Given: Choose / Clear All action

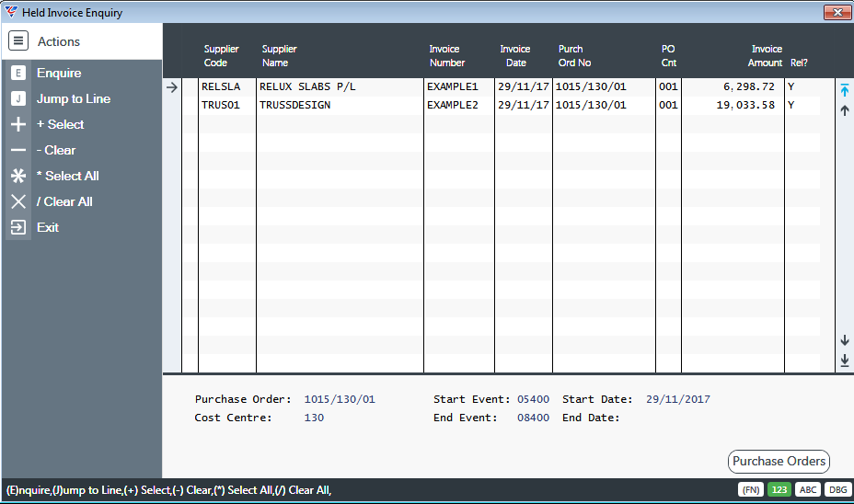Looking at the screenshot, I should (x=64, y=201).
